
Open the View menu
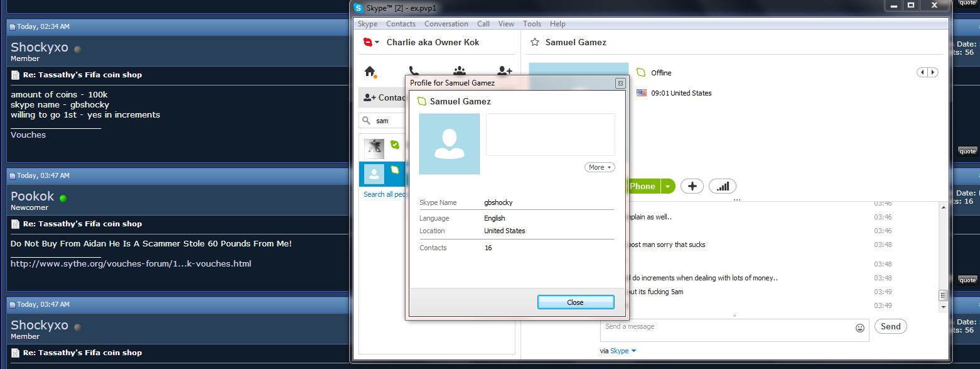[506, 24]
